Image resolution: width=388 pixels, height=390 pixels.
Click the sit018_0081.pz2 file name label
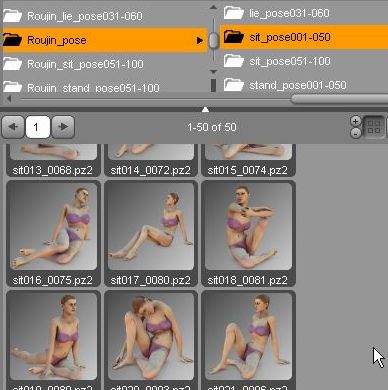click(x=247, y=280)
